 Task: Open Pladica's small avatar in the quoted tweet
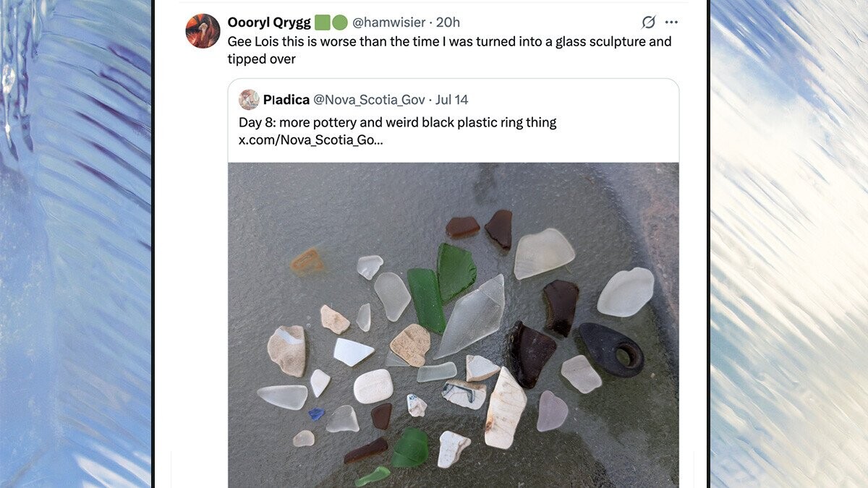click(249, 100)
